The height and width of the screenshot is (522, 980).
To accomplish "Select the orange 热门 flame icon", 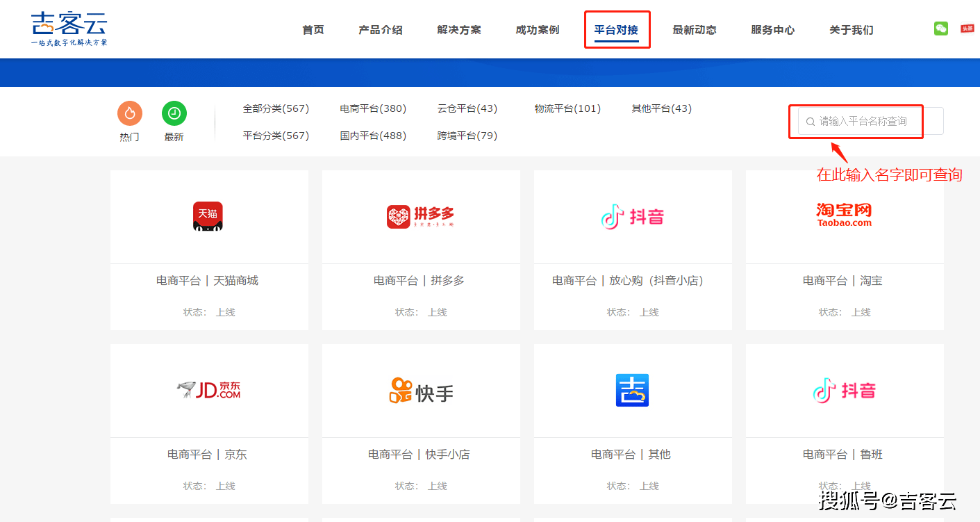I will point(130,113).
